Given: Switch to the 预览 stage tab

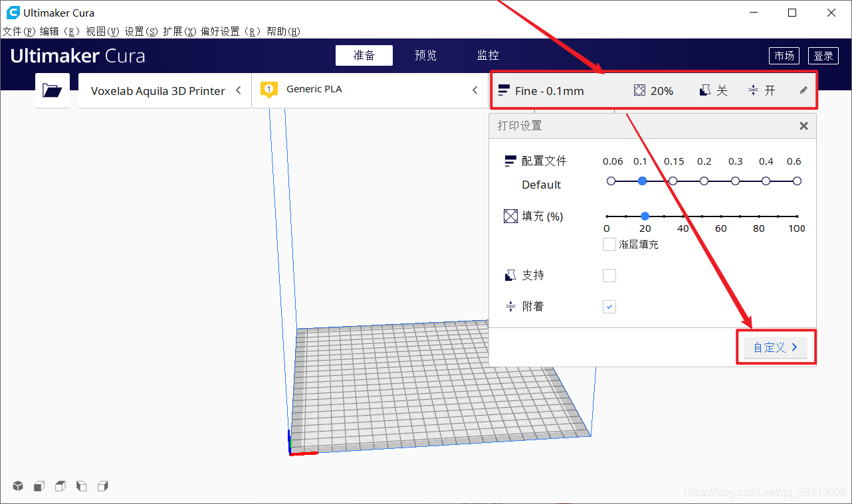Looking at the screenshot, I should [426, 56].
